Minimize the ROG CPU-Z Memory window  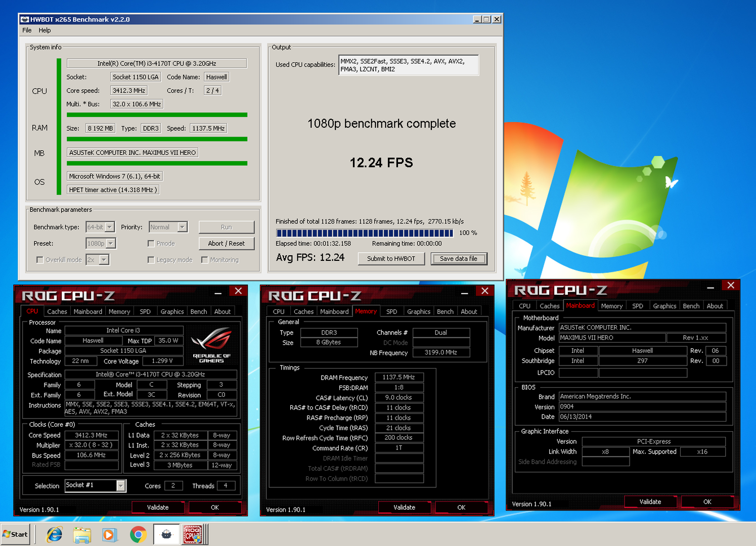[x=465, y=292]
